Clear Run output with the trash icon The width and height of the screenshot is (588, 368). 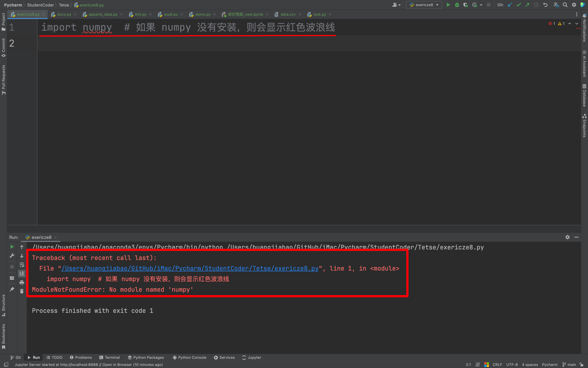coord(22,291)
